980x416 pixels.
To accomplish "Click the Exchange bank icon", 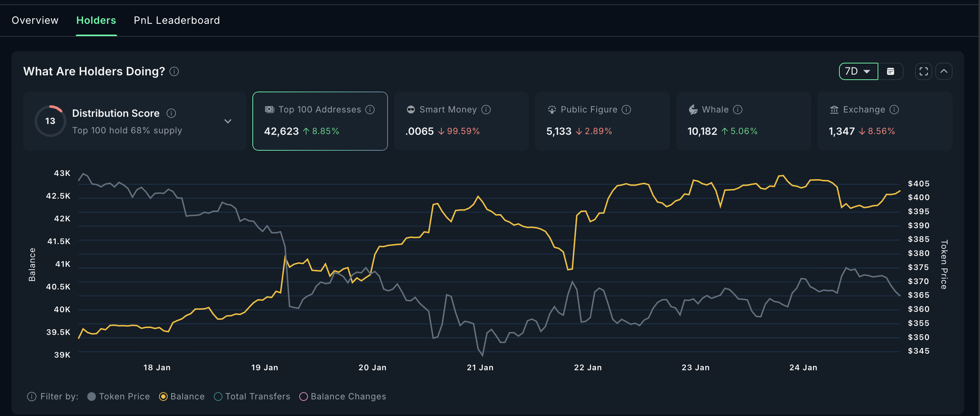I will [834, 110].
